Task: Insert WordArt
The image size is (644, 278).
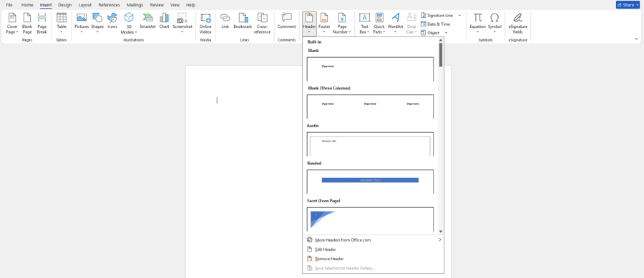Action: click(x=396, y=24)
